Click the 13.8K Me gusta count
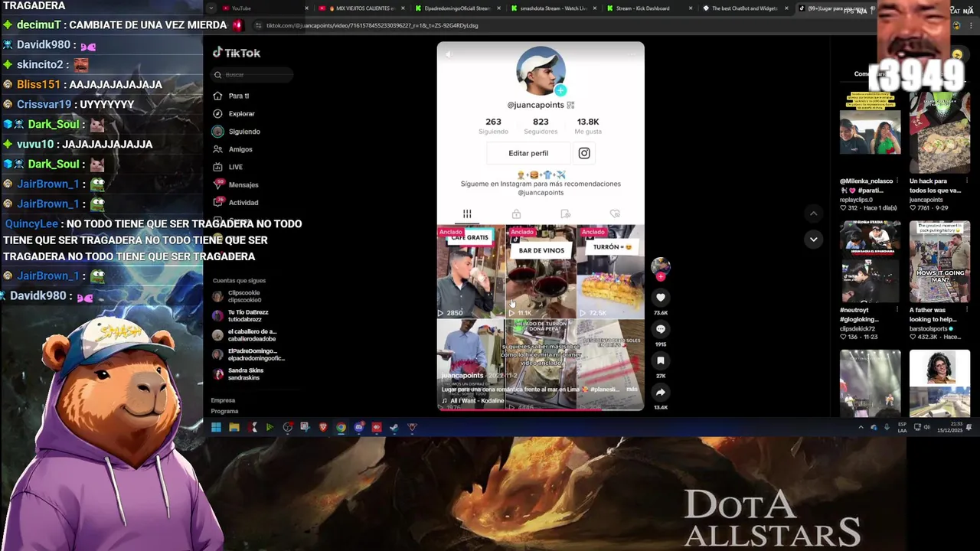Image resolution: width=980 pixels, height=551 pixels. [588, 126]
